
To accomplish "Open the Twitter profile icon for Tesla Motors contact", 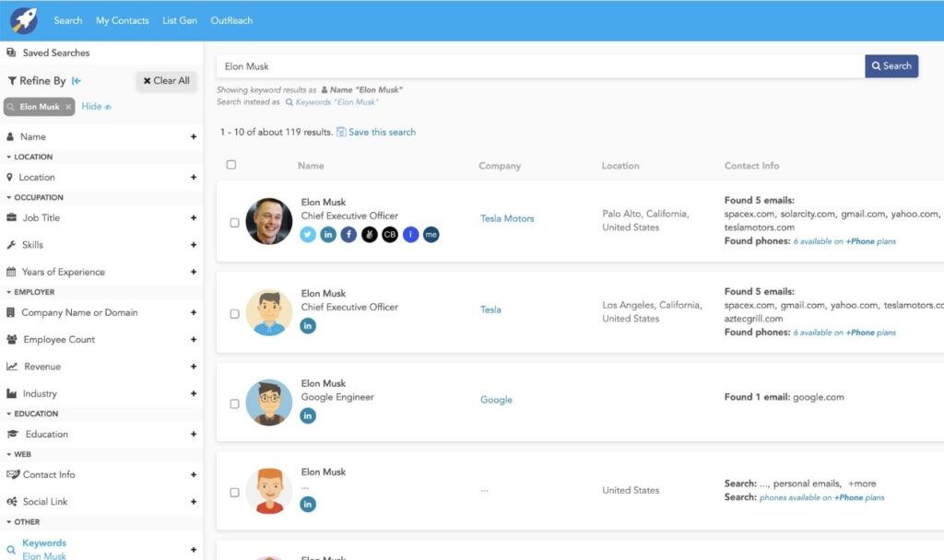I will click(x=308, y=235).
